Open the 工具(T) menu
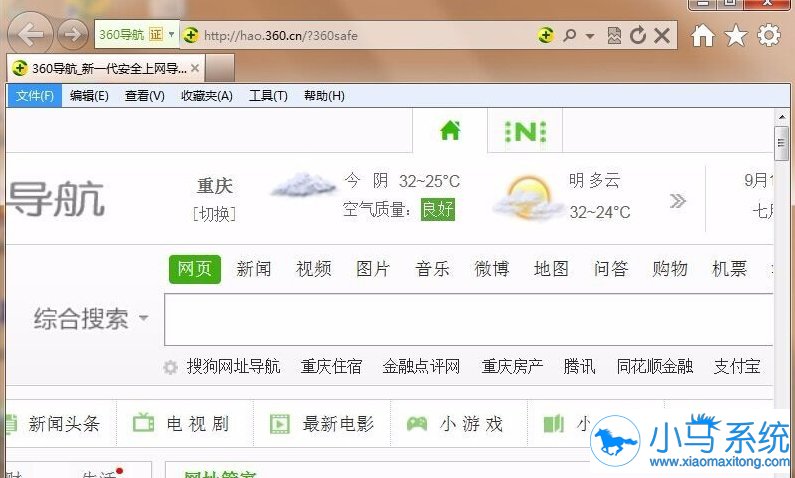This screenshot has height=478, width=795. pyautogui.click(x=268, y=96)
